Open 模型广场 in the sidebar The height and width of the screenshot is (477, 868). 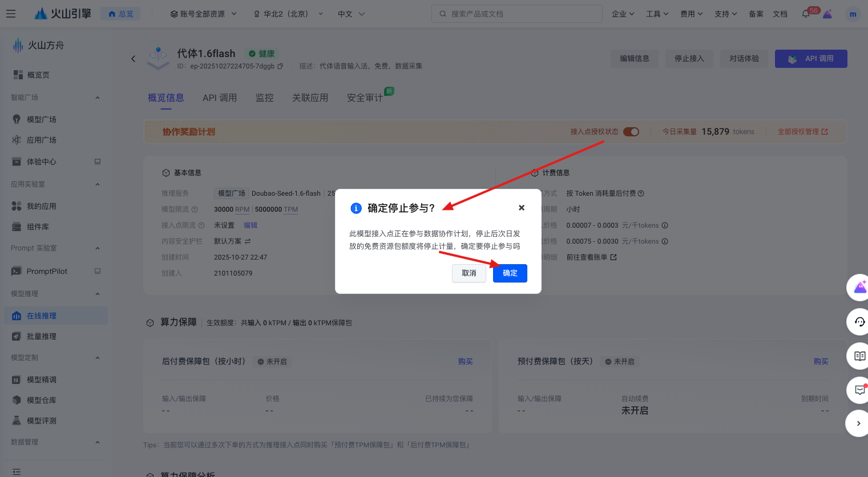click(56, 119)
